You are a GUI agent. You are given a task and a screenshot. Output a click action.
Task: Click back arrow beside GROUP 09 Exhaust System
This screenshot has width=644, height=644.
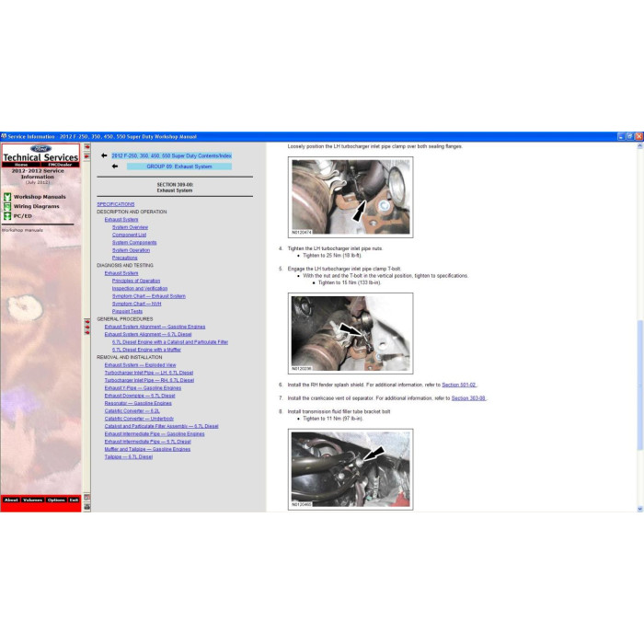tap(115, 167)
